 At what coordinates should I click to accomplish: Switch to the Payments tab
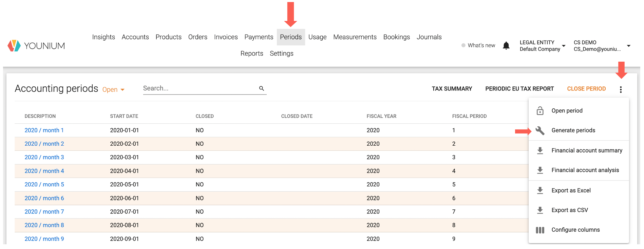[259, 37]
